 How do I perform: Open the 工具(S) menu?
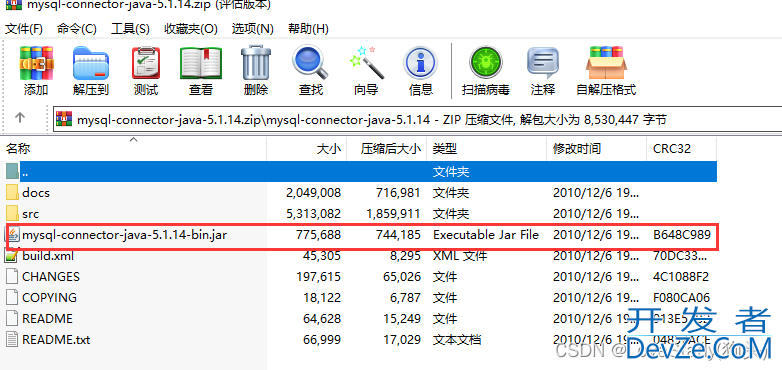click(130, 29)
